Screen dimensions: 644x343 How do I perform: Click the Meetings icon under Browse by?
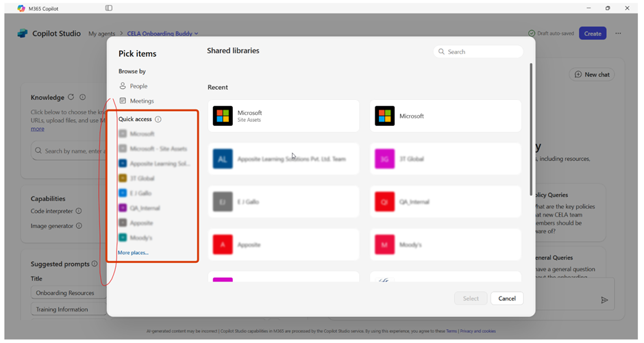123,101
